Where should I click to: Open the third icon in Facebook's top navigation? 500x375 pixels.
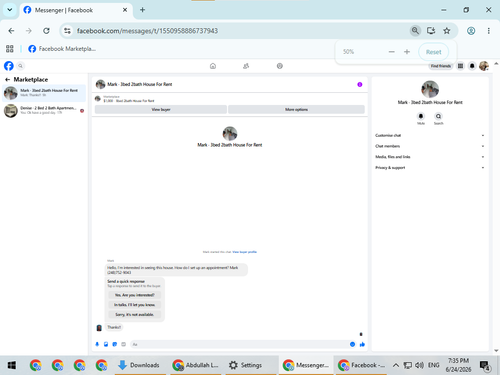(x=280, y=66)
